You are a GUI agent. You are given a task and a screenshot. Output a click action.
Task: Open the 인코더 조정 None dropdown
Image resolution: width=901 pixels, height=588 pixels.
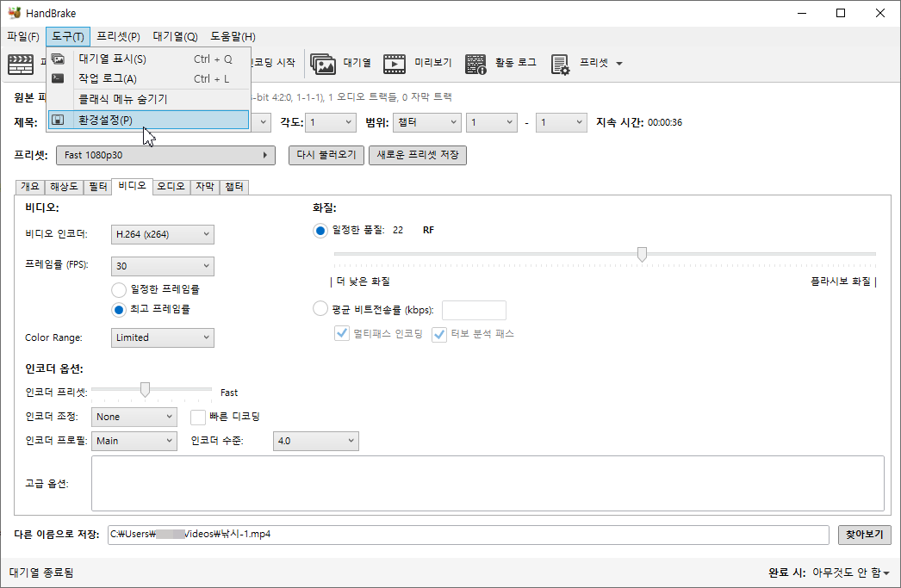click(x=134, y=417)
